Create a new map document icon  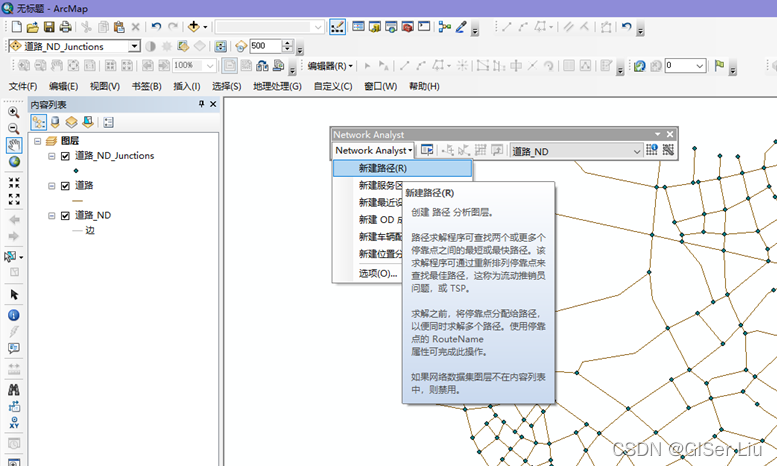(16, 27)
